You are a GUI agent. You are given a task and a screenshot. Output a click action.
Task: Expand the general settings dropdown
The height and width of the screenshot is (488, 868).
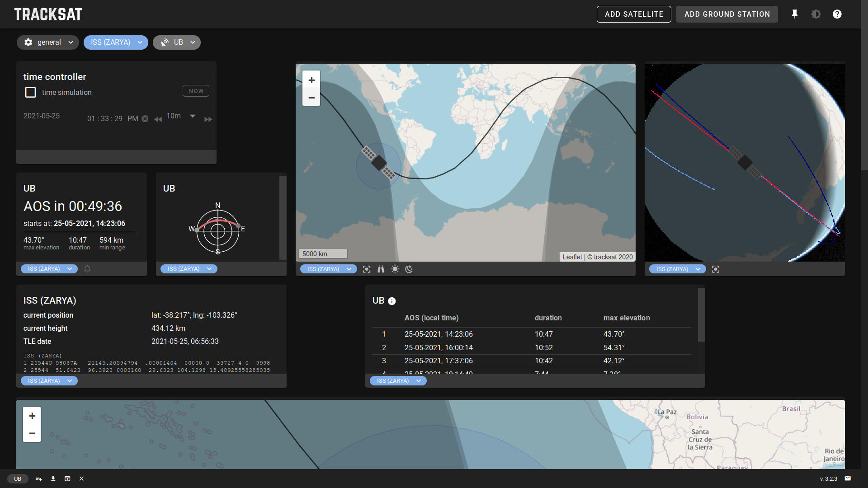(x=48, y=42)
